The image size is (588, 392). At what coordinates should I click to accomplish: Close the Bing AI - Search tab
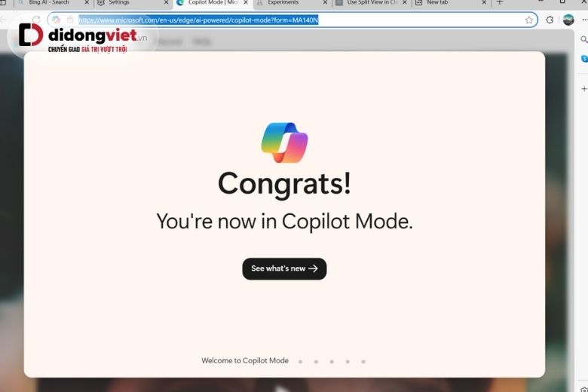[x=87, y=2]
